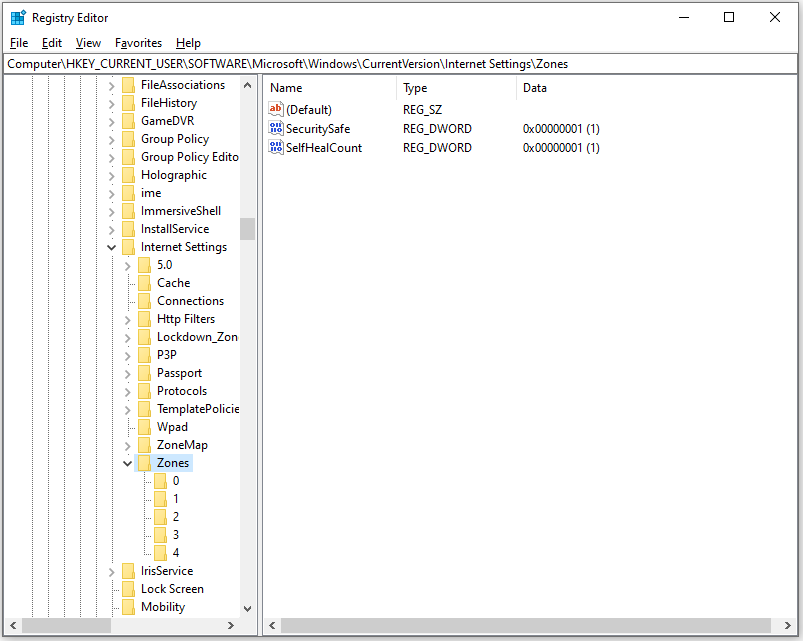
Task: Click the ZoneMap folder icon
Action: pos(146,444)
